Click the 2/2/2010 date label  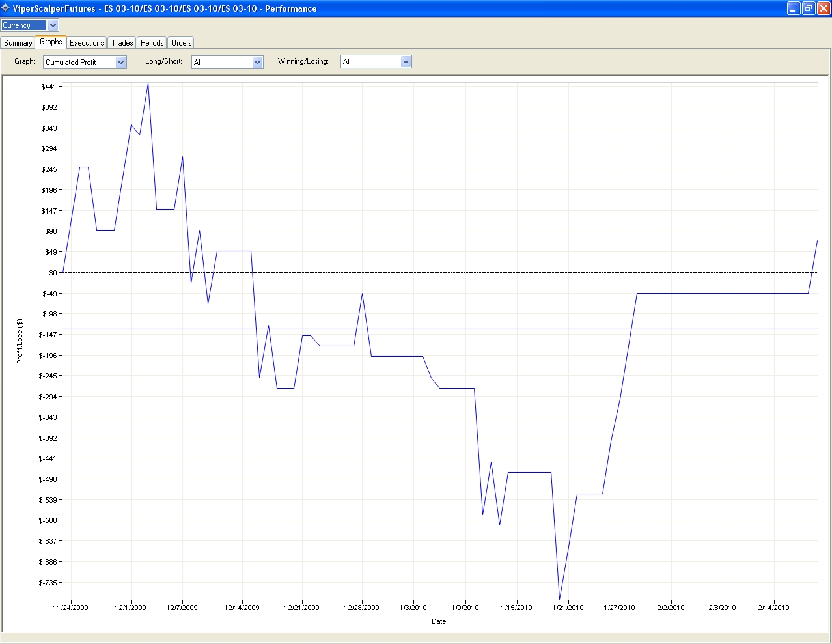671,608
